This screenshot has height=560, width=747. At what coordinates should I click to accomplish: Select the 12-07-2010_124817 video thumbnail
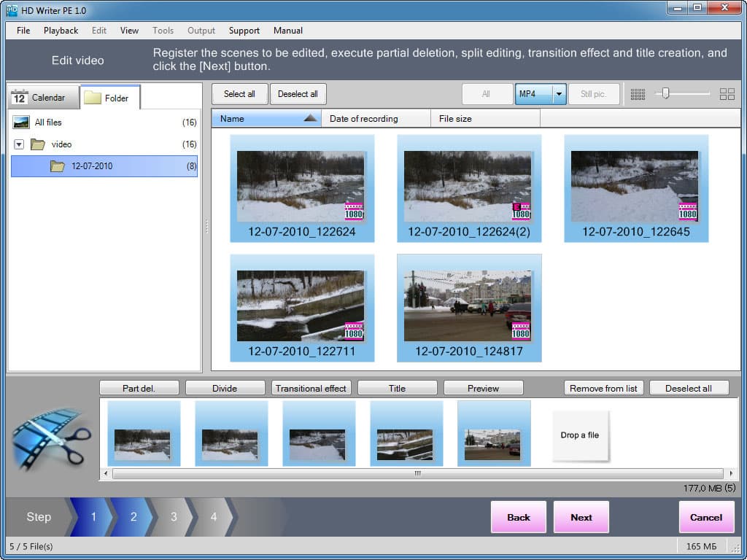(x=469, y=308)
